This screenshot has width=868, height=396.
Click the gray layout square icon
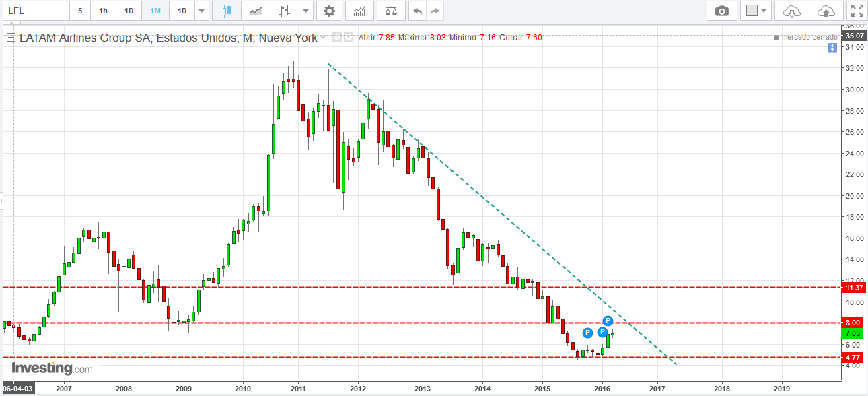point(752,11)
